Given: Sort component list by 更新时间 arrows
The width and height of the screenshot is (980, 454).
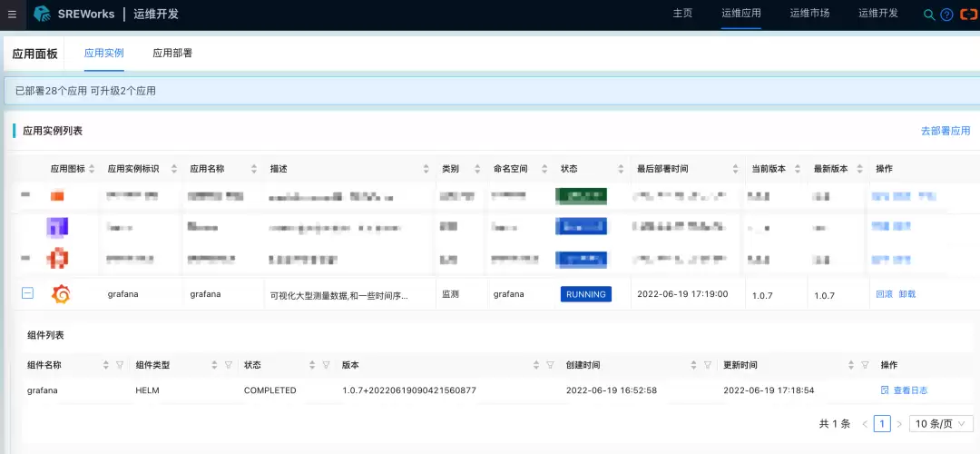Looking at the screenshot, I should click(x=851, y=365).
